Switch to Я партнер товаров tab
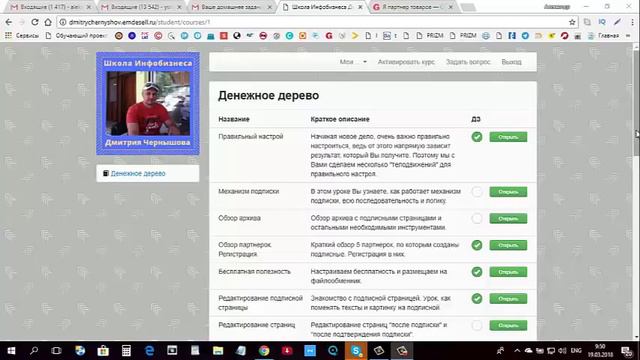 [x=413, y=7]
